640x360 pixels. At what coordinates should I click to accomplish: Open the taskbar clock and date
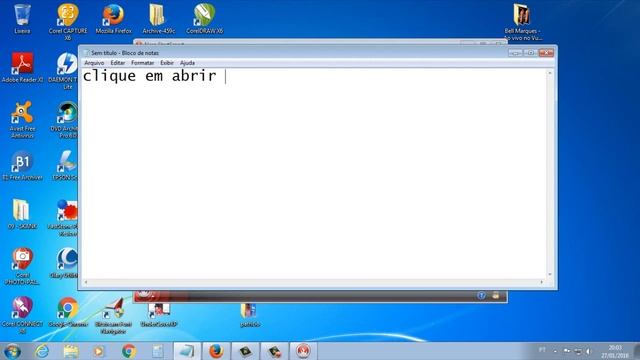[x=614, y=351]
